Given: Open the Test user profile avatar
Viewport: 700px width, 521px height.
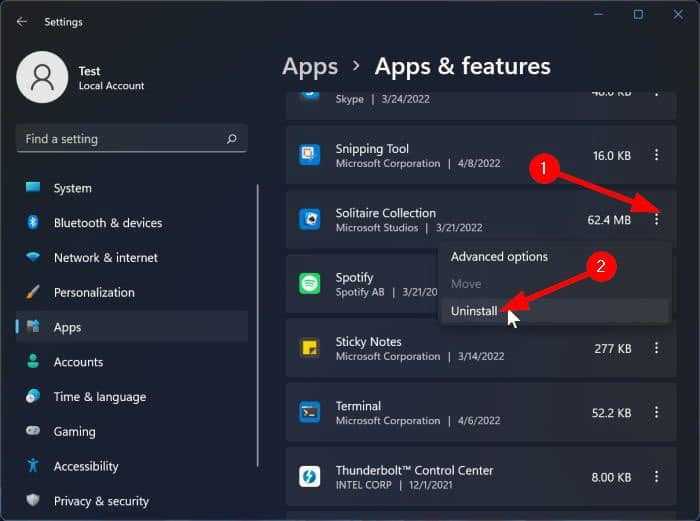Looking at the screenshot, I should tap(42, 77).
